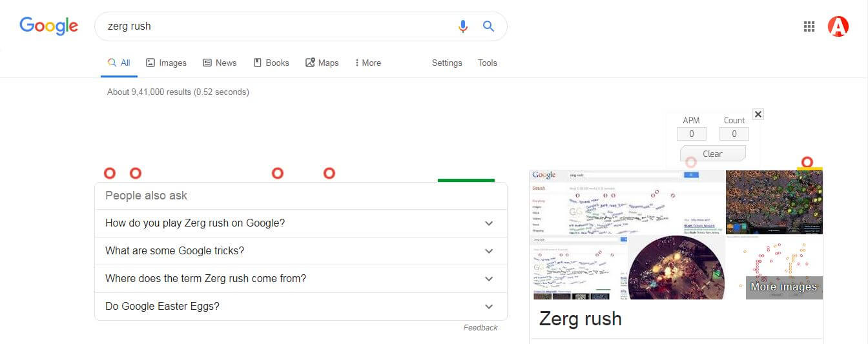Click the zerg rush search input field
The image size is (868, 344).
coord(278,26)
